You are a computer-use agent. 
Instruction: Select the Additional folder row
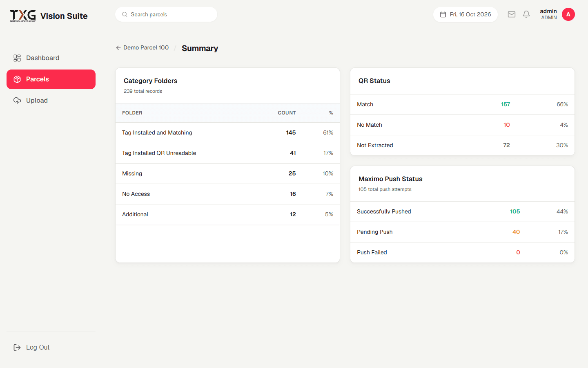coord(228,215)
